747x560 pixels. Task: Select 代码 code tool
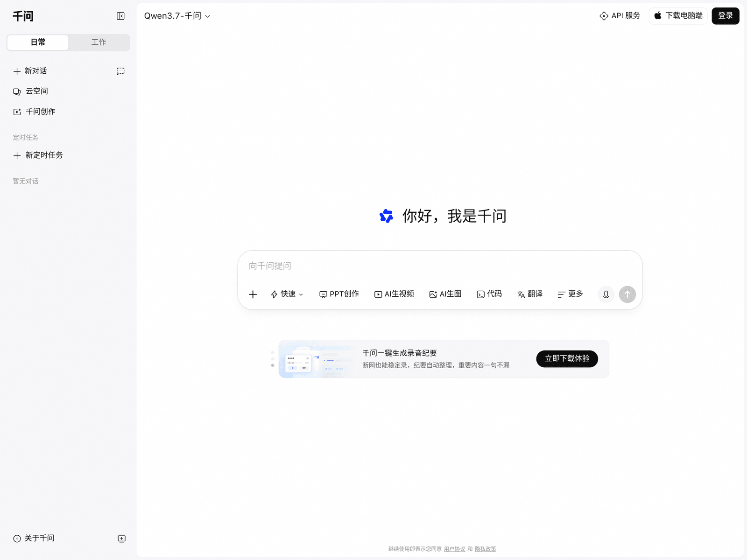tap(489, 294)
